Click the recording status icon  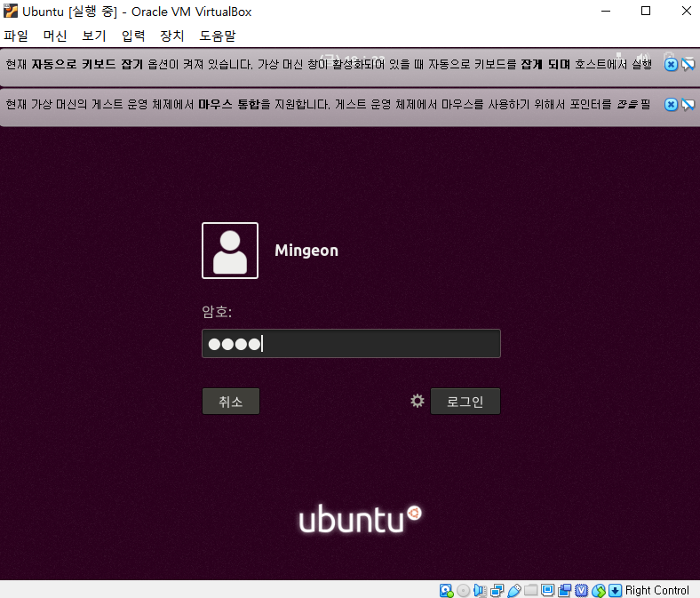(564, 590)
